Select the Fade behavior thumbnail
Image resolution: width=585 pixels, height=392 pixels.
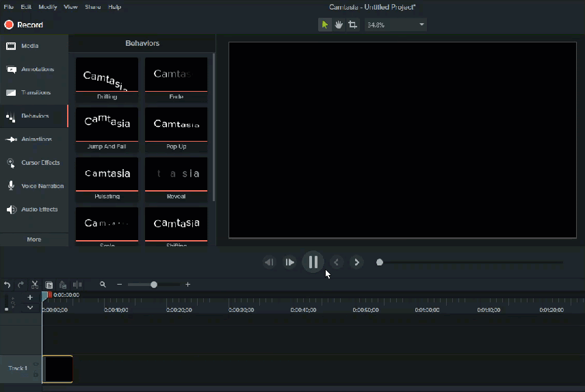click(176, 79)
